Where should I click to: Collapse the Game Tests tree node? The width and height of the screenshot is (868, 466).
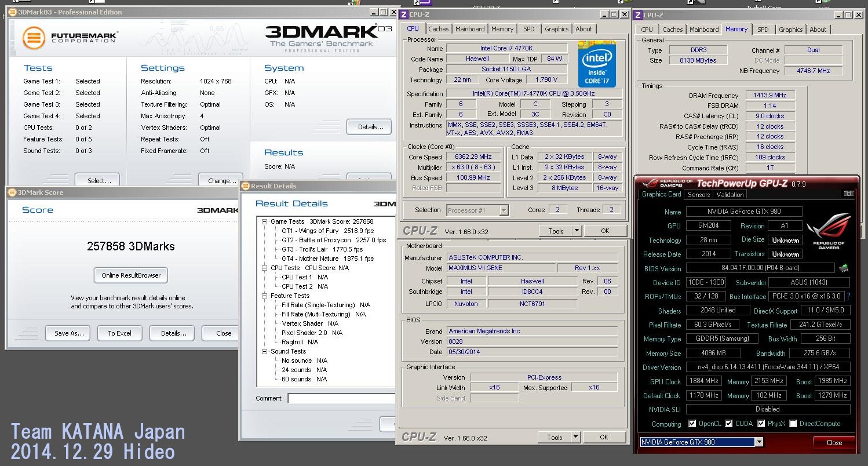(x=265, y=221)
